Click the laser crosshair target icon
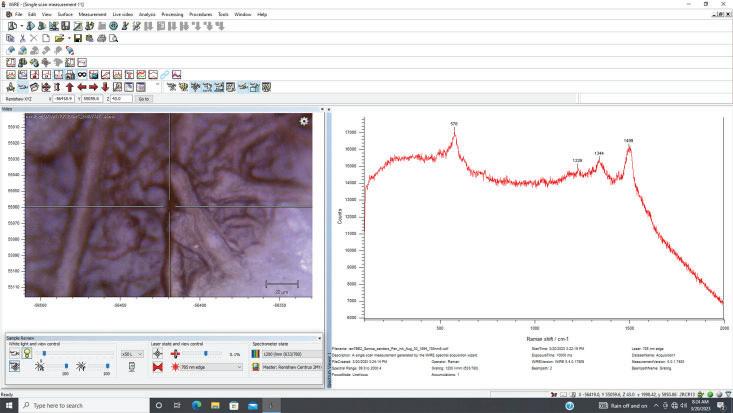This screenshot has width=733, height=413. point(158,354)
